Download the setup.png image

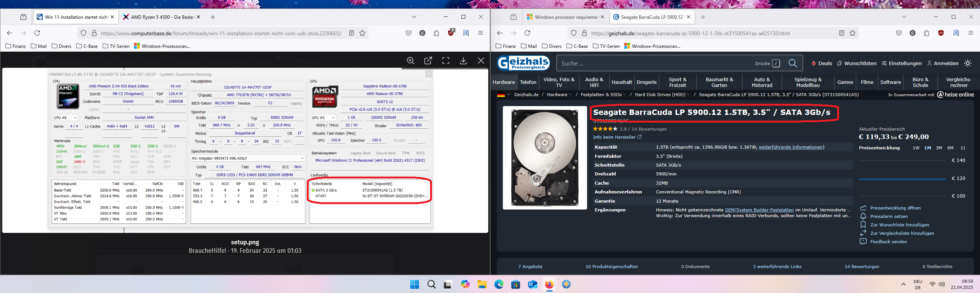tap(463, 61)
